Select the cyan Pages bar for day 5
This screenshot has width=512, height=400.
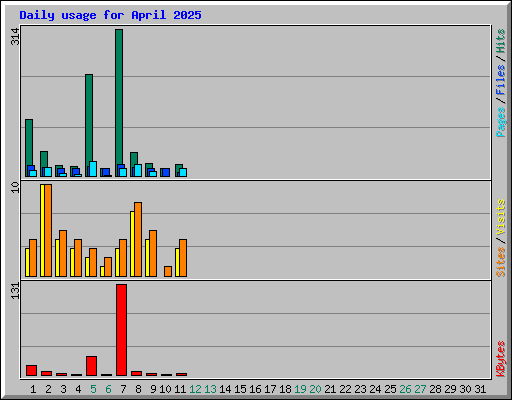(x=93, y=169)
